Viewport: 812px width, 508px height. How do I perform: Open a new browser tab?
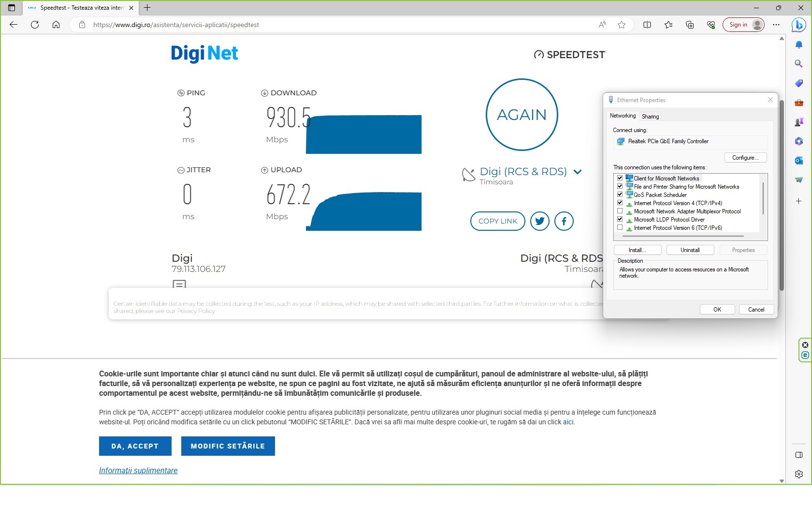[x=147, y=8]
